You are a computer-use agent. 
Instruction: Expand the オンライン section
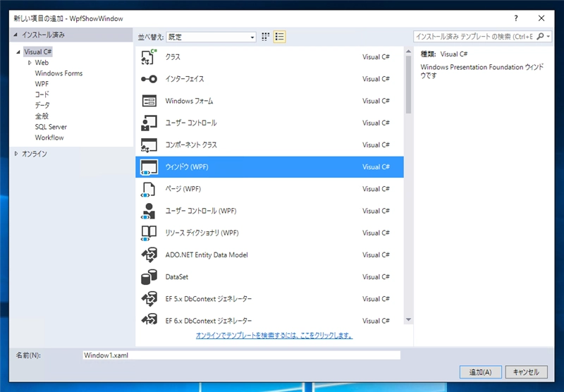click(x=16, y=154)
